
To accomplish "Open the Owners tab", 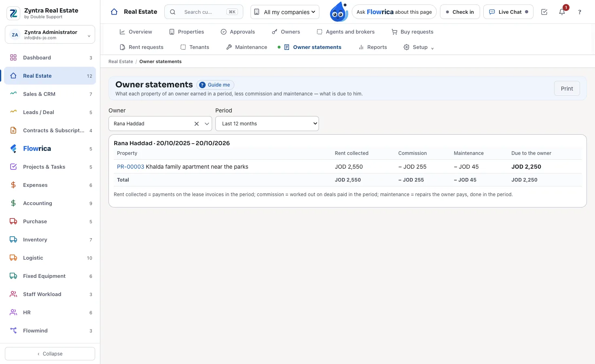I will (286, 32).
